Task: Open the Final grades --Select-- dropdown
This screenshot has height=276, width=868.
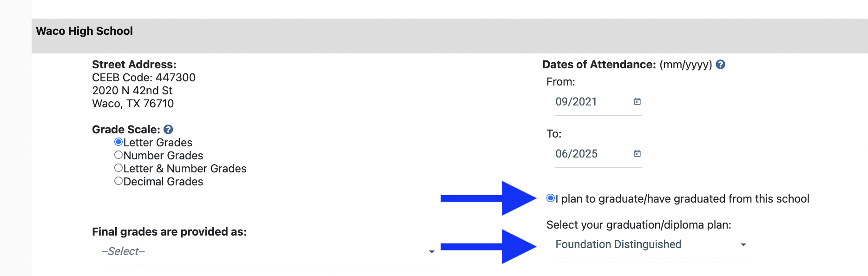Action: click(x=265, y=251)
